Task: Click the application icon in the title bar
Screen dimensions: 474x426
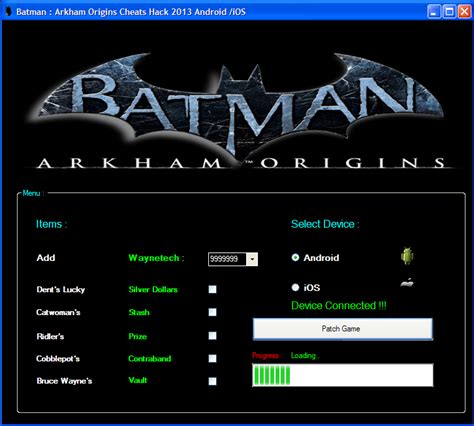Action: [8, 12]
